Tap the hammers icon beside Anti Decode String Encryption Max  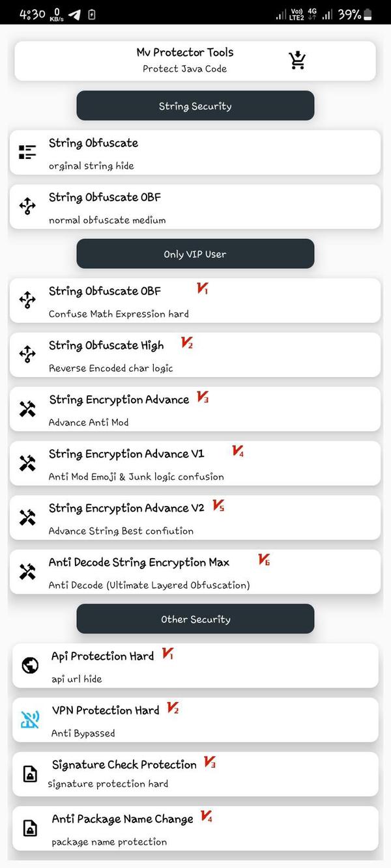click(x=27, y=571)
